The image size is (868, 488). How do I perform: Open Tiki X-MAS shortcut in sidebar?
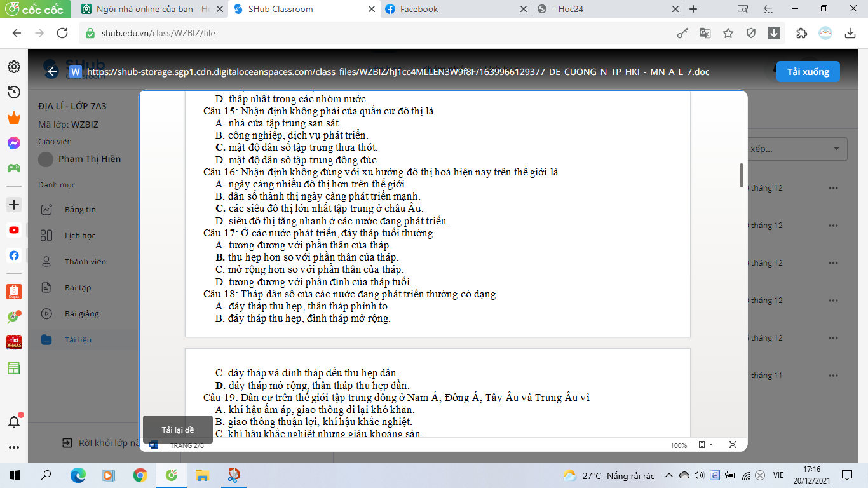[x=13, y=342]
